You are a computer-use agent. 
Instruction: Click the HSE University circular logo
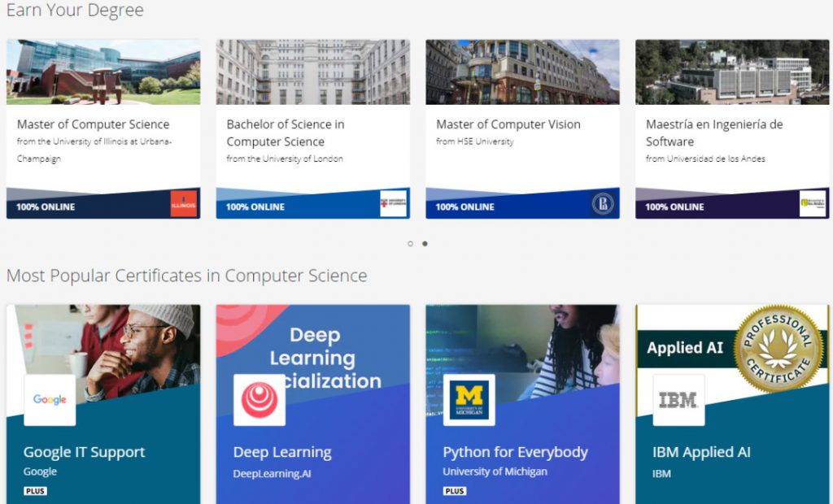(x=603, y=204)
